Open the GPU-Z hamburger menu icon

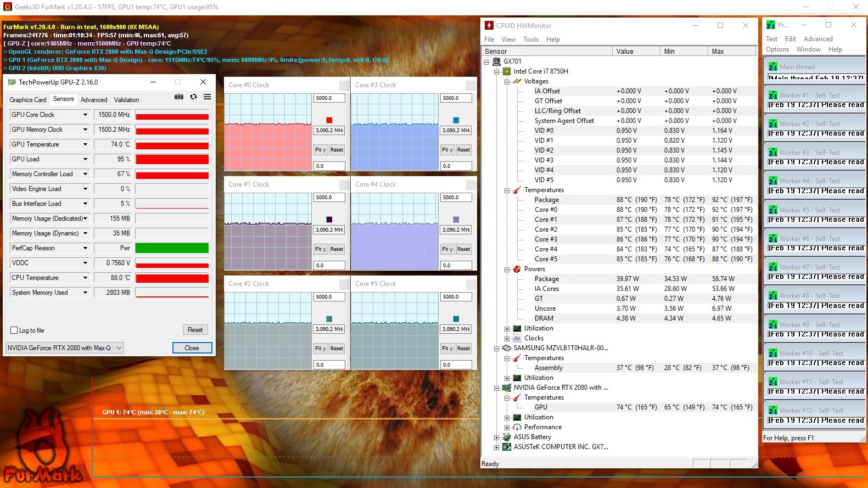point(207,97)
